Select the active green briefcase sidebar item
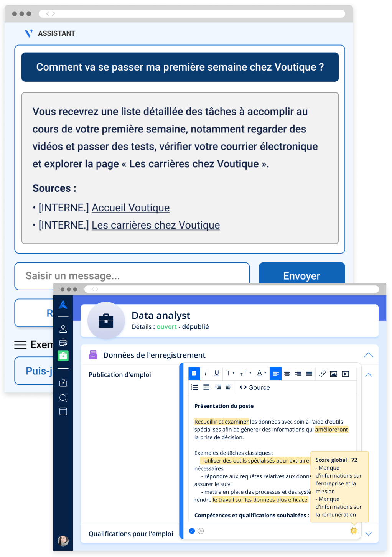The image size is (392, 557). [x=63, y=356]
